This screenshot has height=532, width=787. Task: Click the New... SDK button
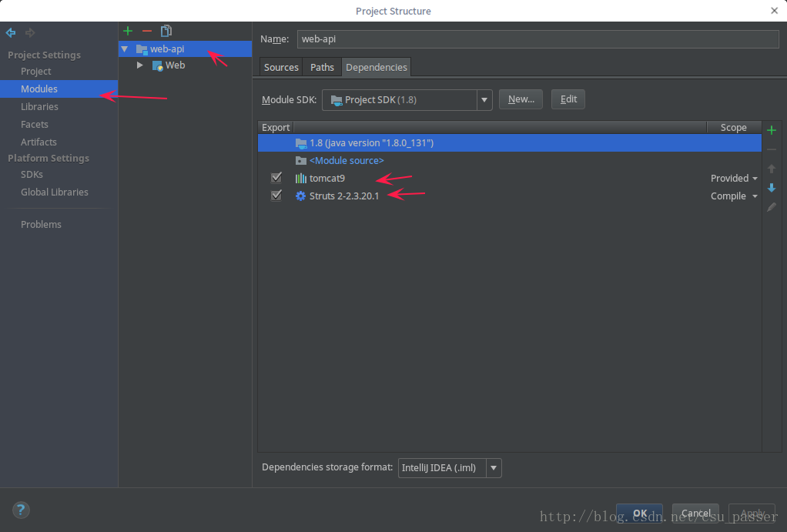coord(521,99)
